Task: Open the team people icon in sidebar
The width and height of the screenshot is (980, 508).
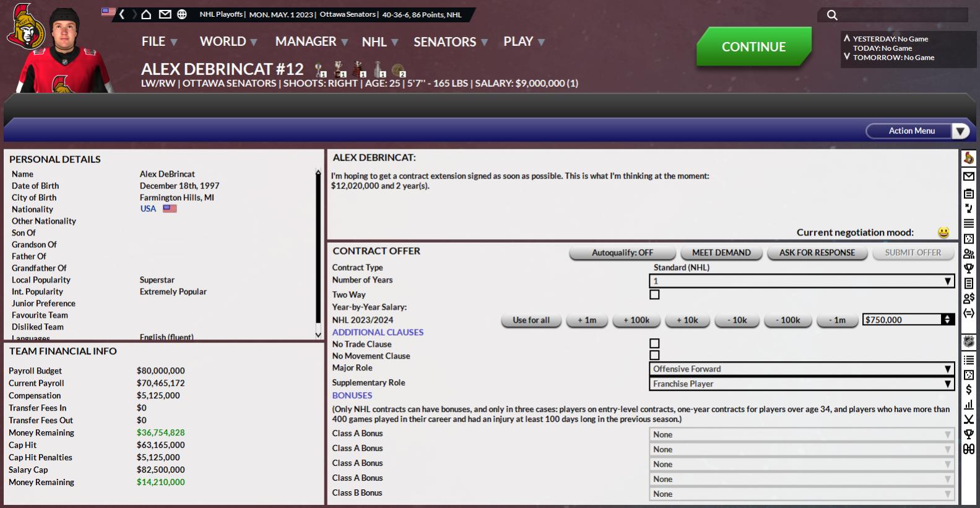Action: click(969, 253)
